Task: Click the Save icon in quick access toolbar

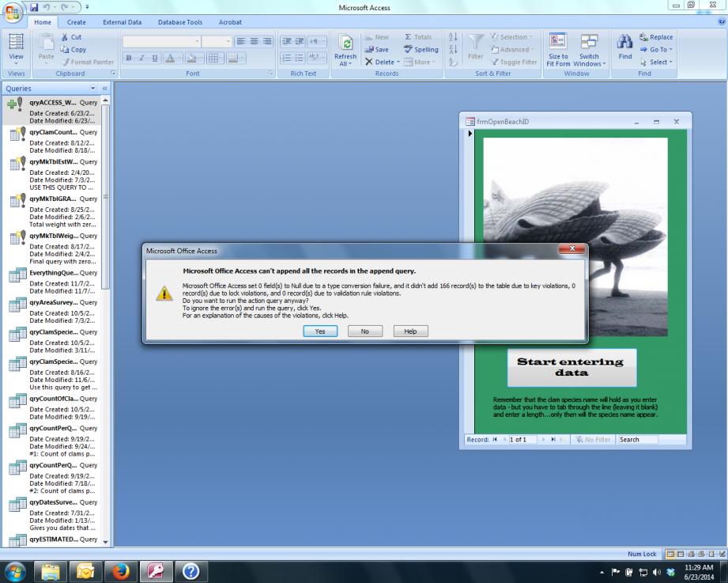Action: [34, 7]
